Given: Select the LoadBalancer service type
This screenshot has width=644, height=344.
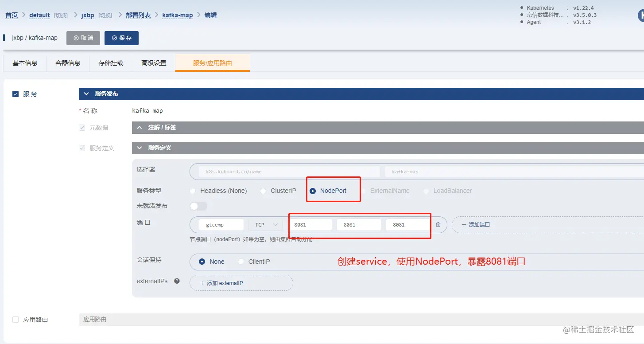Looking at the screenshot, I should point(426,191).
